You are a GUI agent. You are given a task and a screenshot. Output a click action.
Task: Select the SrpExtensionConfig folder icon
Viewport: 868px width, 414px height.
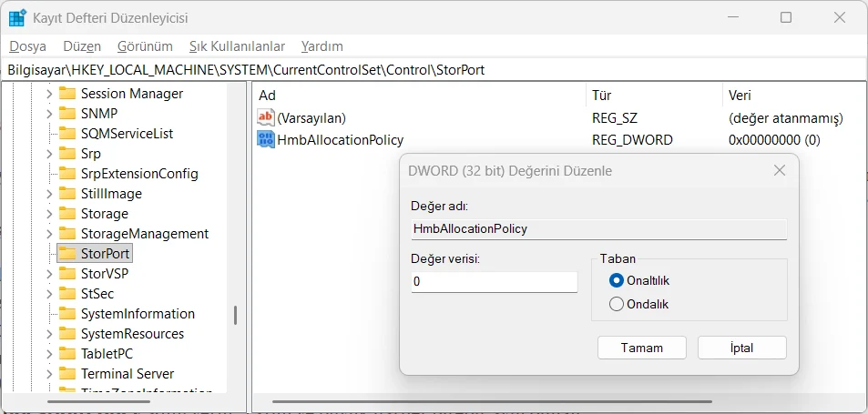pyautogui.click(x=67, y=174)
